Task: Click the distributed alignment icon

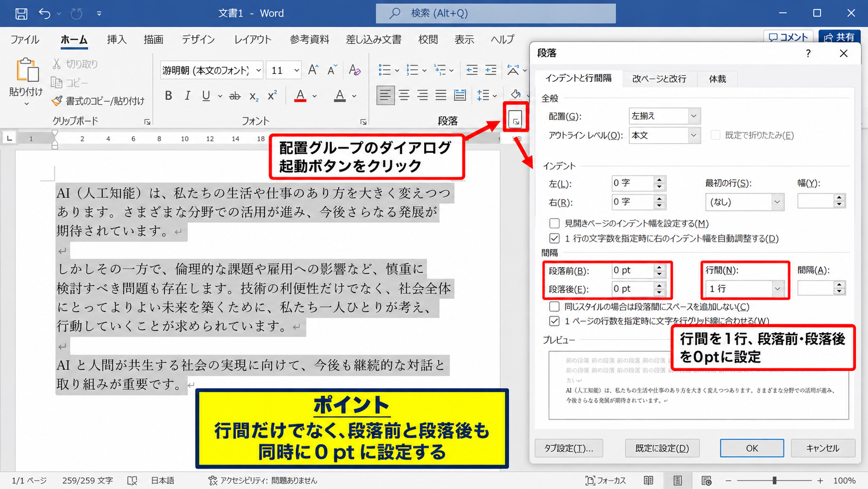Action: tap(460, 95)
